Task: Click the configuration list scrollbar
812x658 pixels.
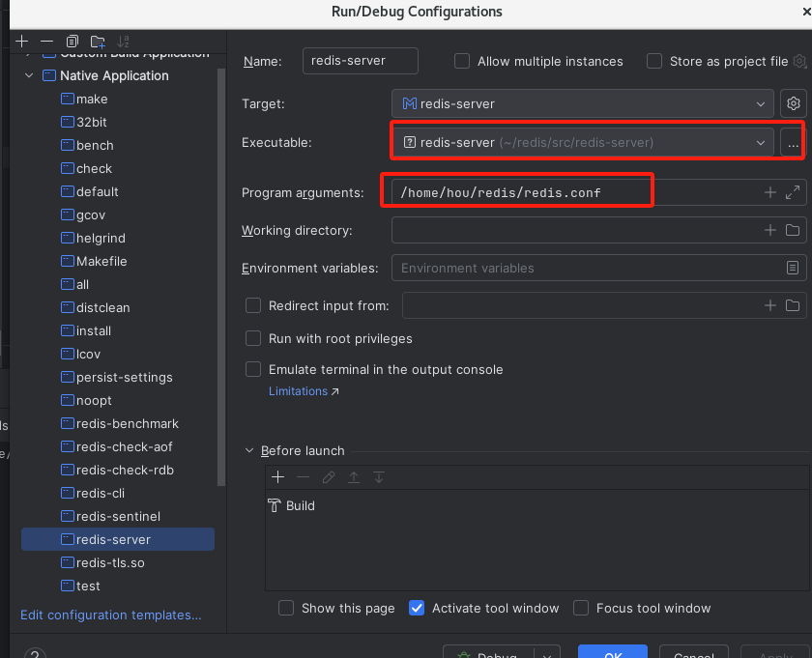Action: (221, 277)
